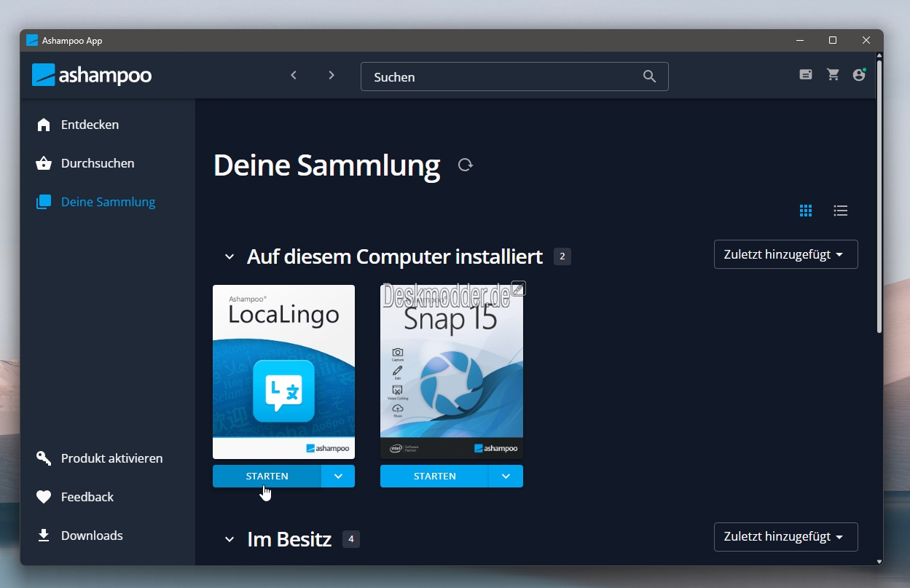
Task: Click the Im Besitz count badge 4
Action: [x=351, y=539]
